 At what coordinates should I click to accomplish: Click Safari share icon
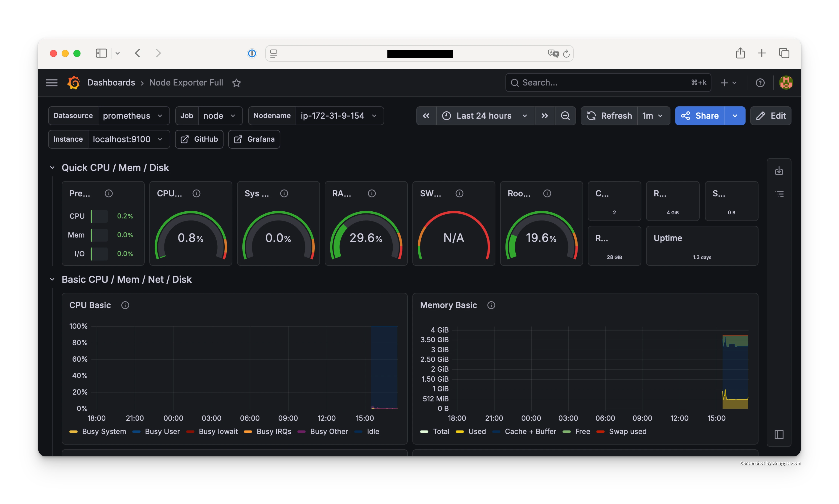point(740,53)
